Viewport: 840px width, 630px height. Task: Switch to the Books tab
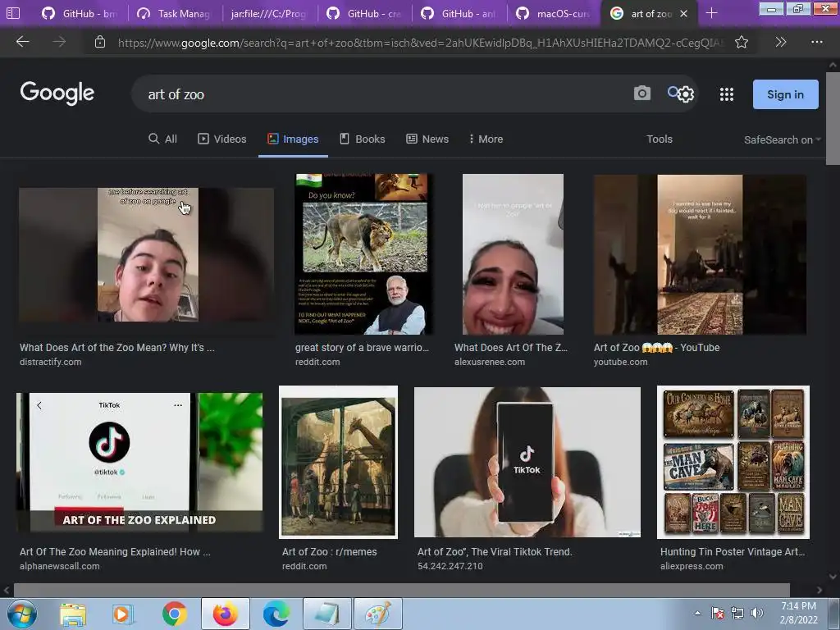363,139
